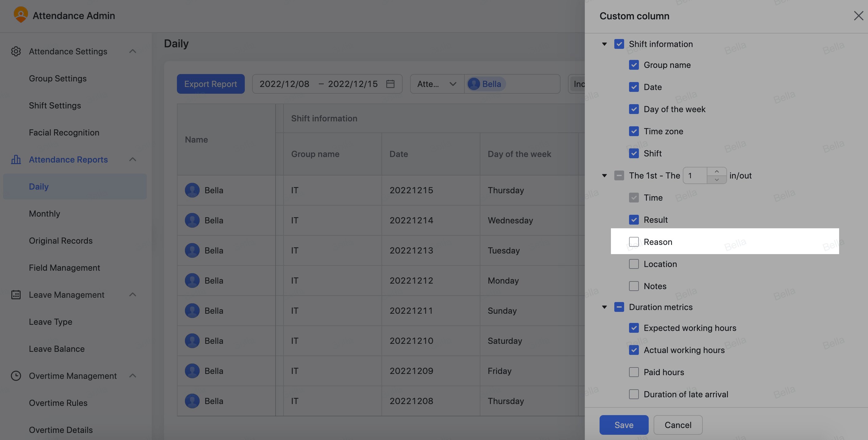Check the Reason checkbox
The image size is (868, 440).
click(x=633, y=242)
